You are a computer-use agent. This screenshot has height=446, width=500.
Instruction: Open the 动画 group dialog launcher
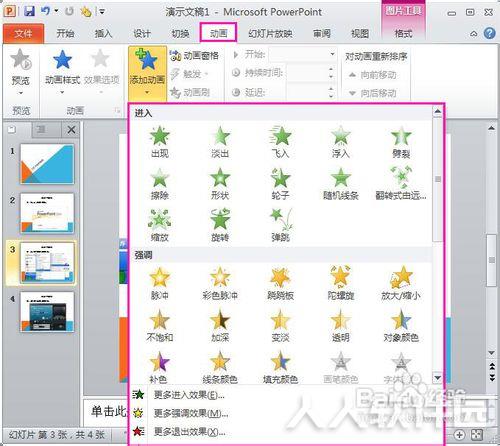tap(117, 110)
